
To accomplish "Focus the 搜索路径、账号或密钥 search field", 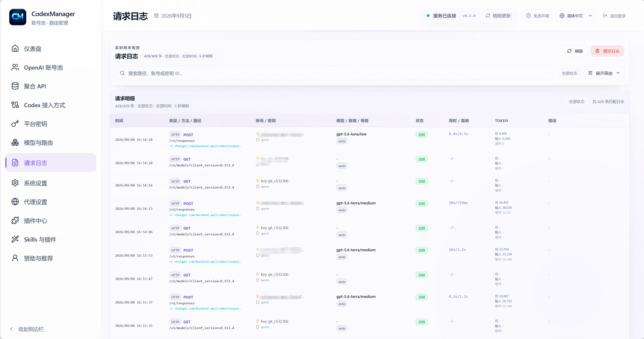I will point(334,73).
